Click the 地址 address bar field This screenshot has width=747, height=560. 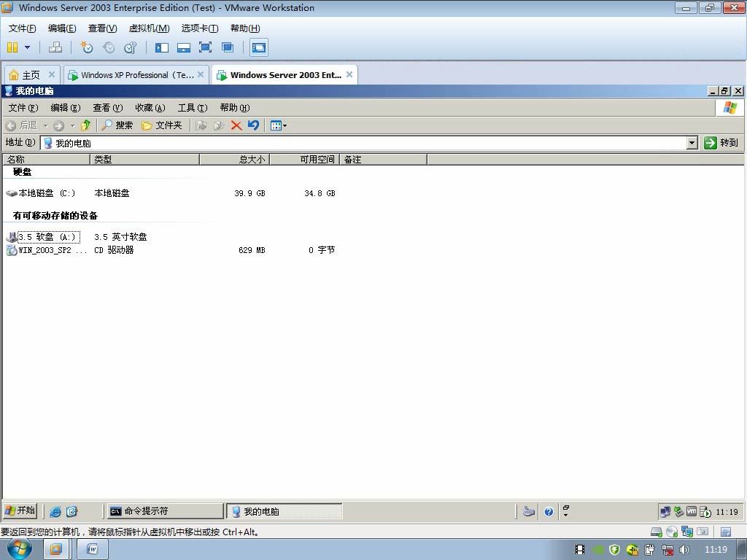[x=363, y=143]
